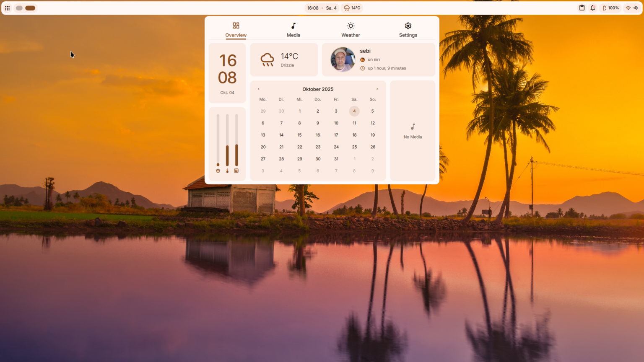644x362 pixels.
Task: Click the music note No Media icon
Action: point(413,127)
